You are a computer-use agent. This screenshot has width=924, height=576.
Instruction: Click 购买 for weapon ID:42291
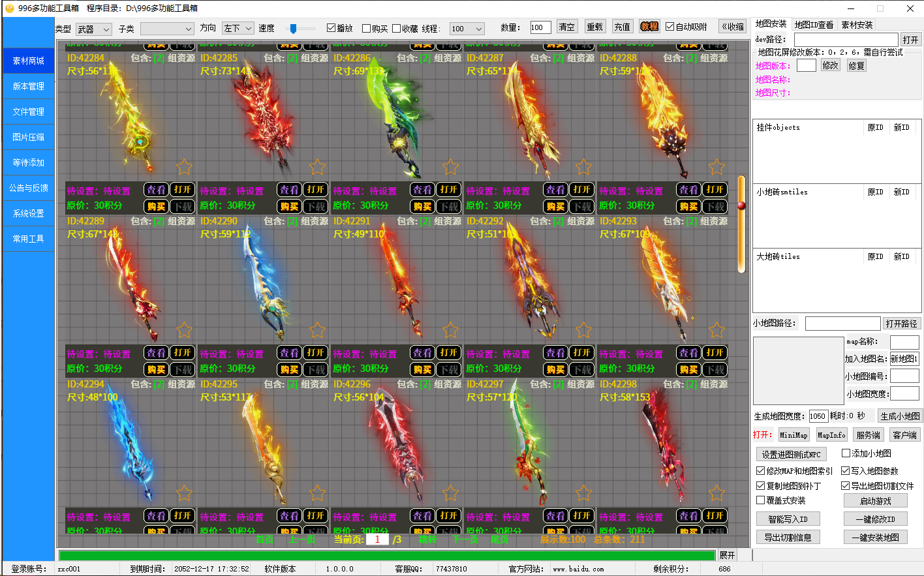pos(422,369)
